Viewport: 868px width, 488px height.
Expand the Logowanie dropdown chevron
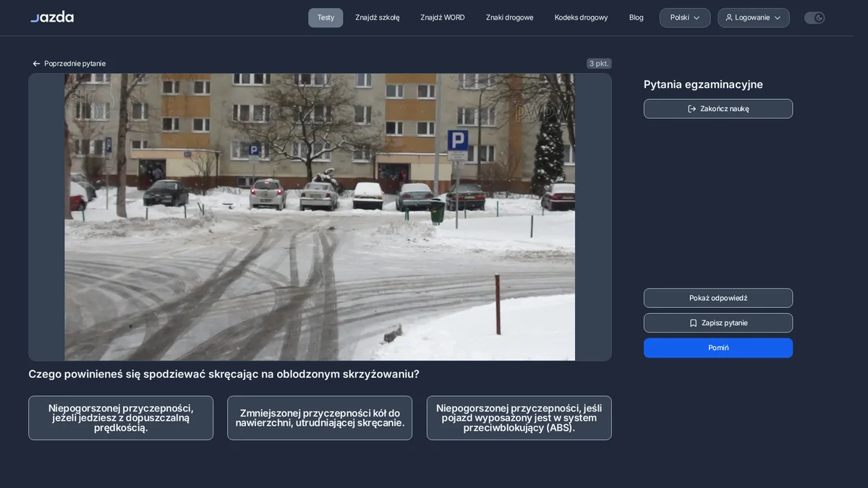(x=778, y=17)
